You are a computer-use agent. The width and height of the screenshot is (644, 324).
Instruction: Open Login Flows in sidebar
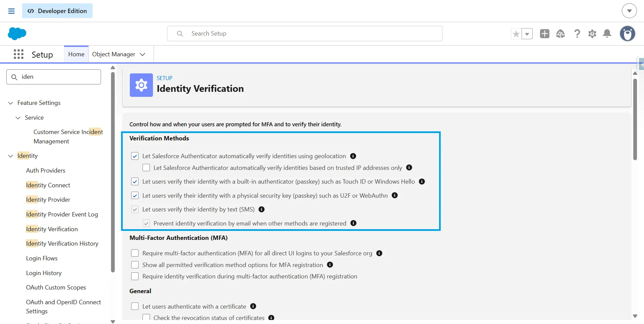click(42, 258)
